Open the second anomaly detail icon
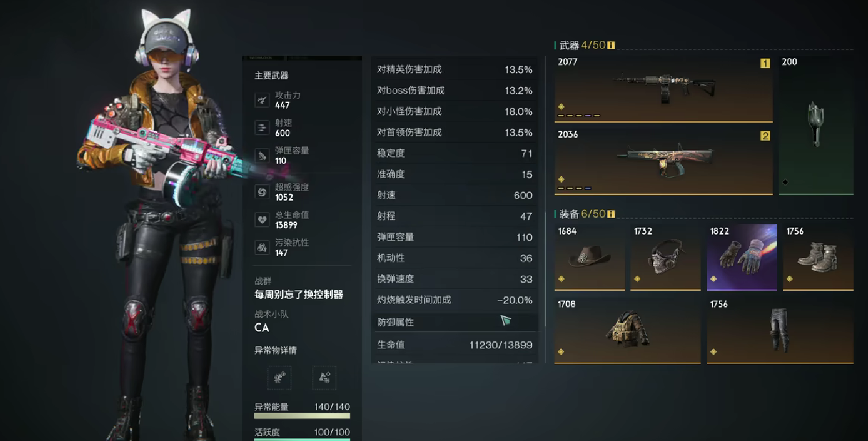868x441 pixels. 324,378
